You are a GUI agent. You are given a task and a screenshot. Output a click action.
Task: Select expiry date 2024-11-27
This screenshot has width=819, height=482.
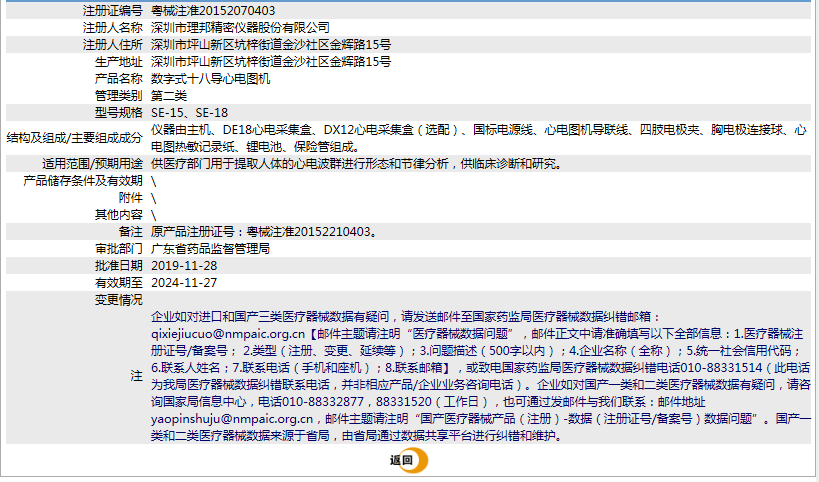tap(184, 283)
